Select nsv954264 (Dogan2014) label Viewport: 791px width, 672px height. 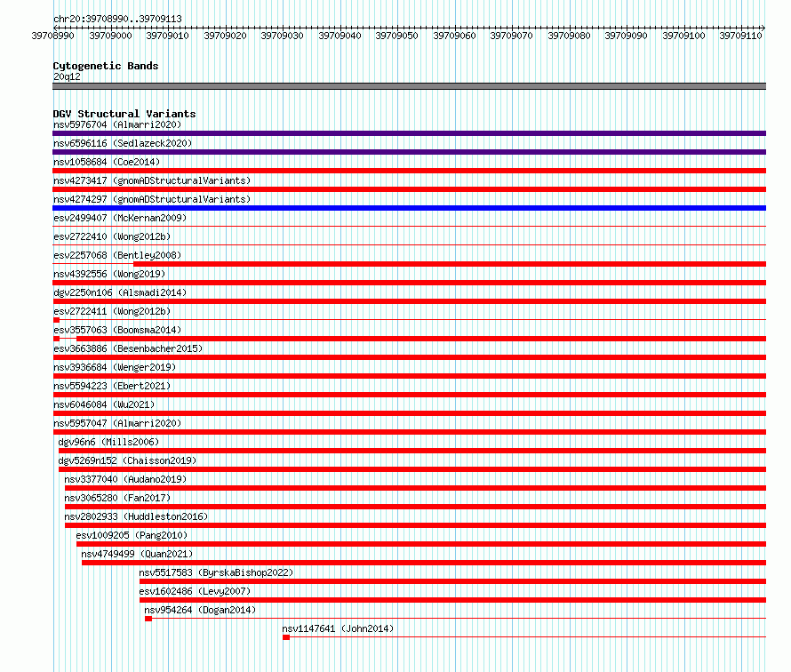tap(200, 610)
